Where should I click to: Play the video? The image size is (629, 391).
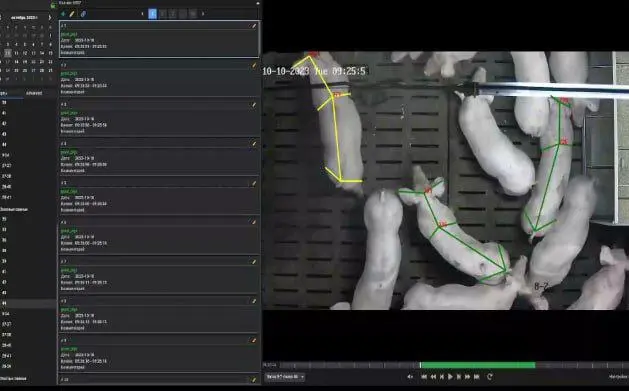pyautogui.click(x=450, y=377)
